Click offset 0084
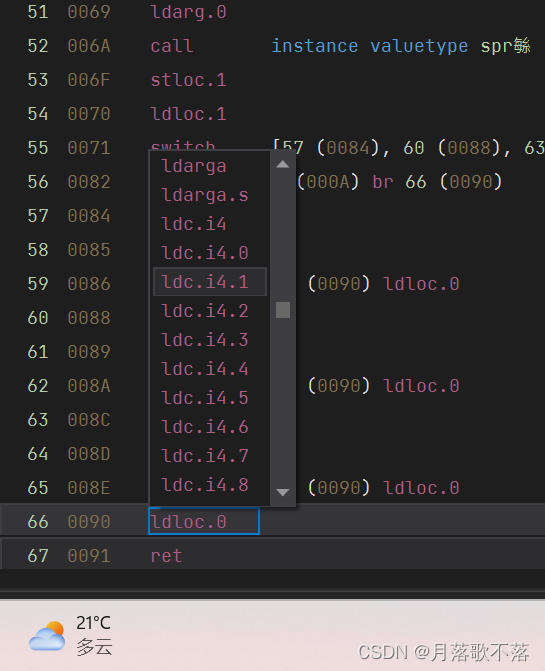 [89, 216]
